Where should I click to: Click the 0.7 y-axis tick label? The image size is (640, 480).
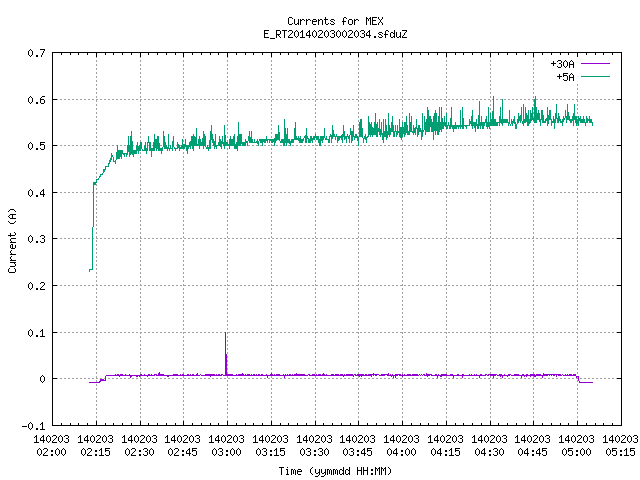[x=36, y=53]
